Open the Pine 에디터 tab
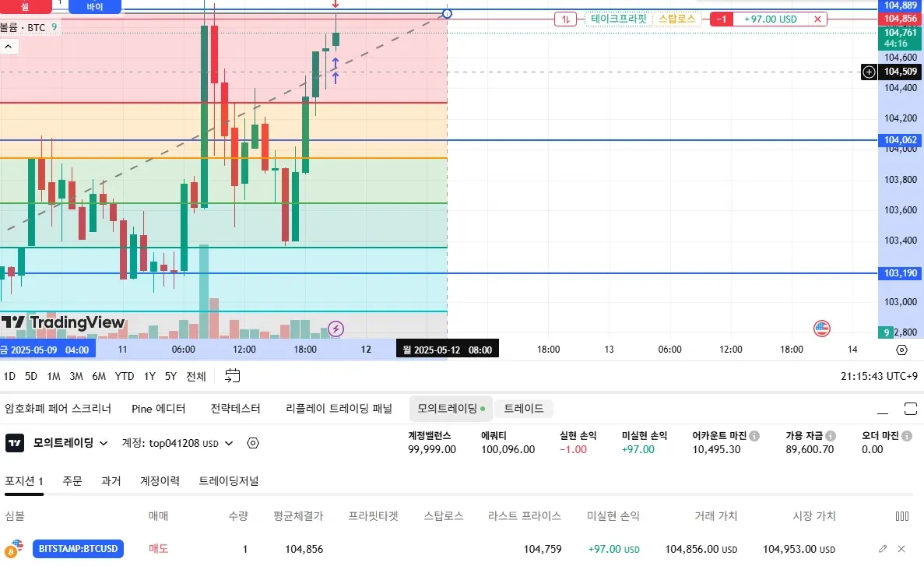 159,409
